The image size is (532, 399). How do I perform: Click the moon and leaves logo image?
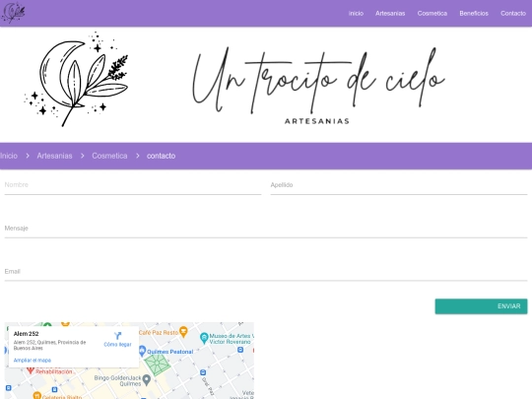[77, 80]
